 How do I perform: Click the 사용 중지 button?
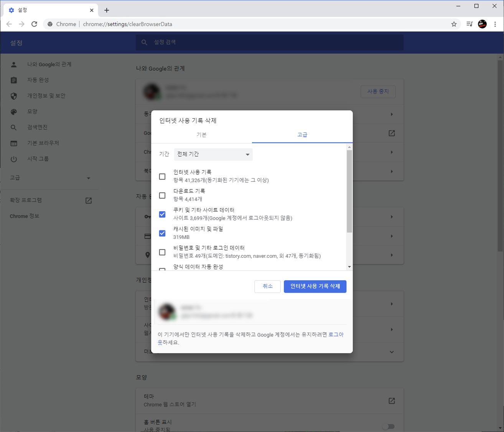coord(378,91)
